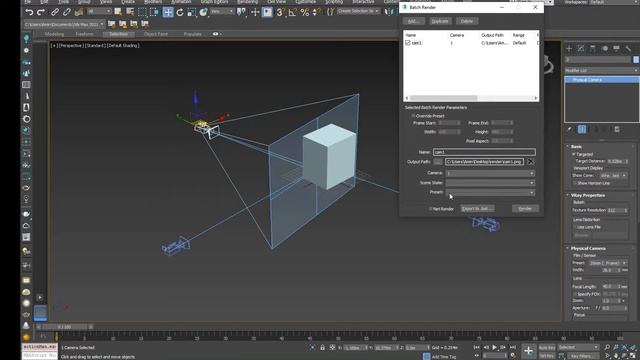Click the Zoom tool in the viewport navigation controls
This screenshot has height=360, width=640.
point(607,347)
